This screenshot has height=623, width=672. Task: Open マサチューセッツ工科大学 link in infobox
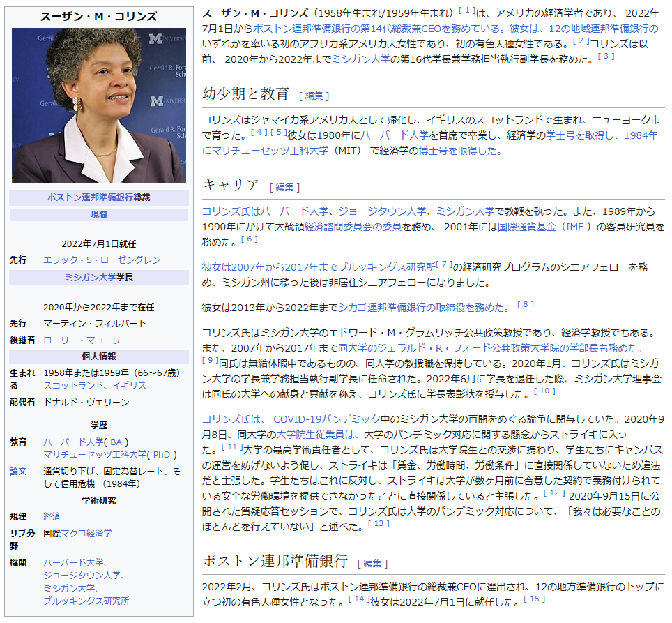(95, 454)
